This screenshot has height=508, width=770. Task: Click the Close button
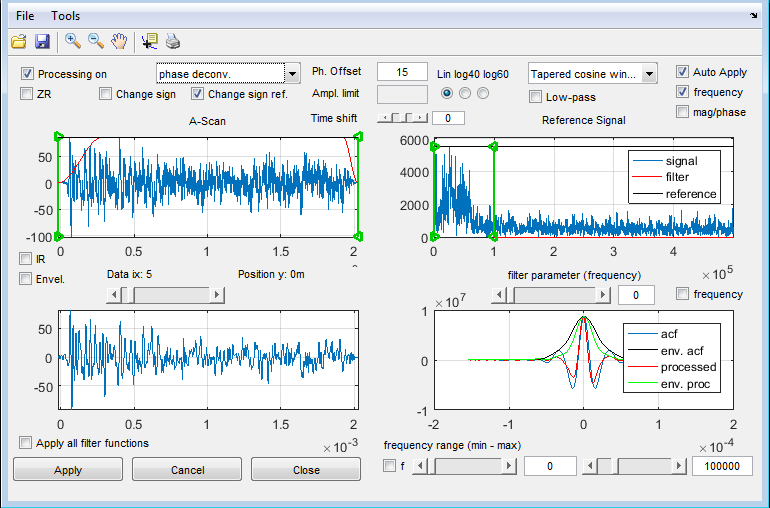pyautogui.click(x=306, y=470)
